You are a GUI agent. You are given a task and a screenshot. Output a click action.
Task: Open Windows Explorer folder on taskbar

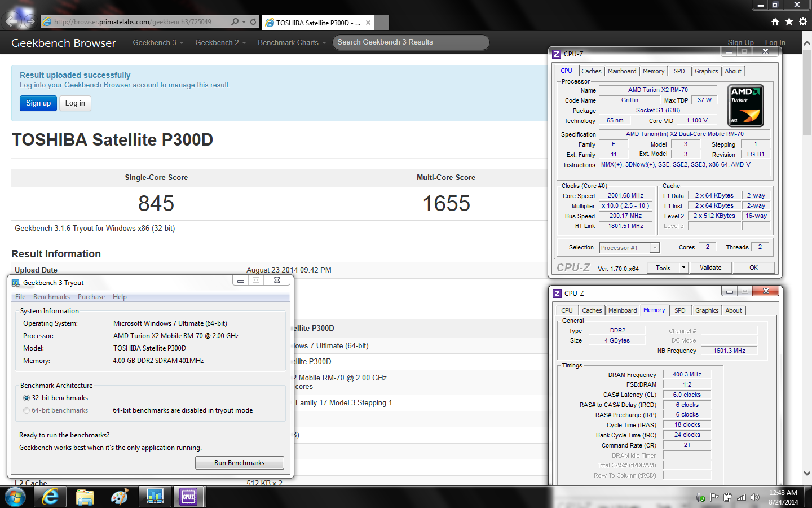click(x=85, y=497)
